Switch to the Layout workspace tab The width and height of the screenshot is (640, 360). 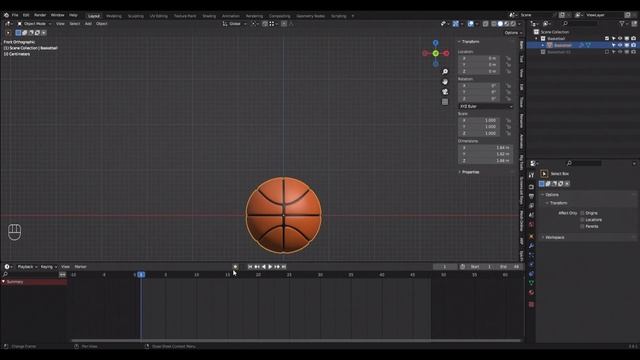[x=94, y=16]
